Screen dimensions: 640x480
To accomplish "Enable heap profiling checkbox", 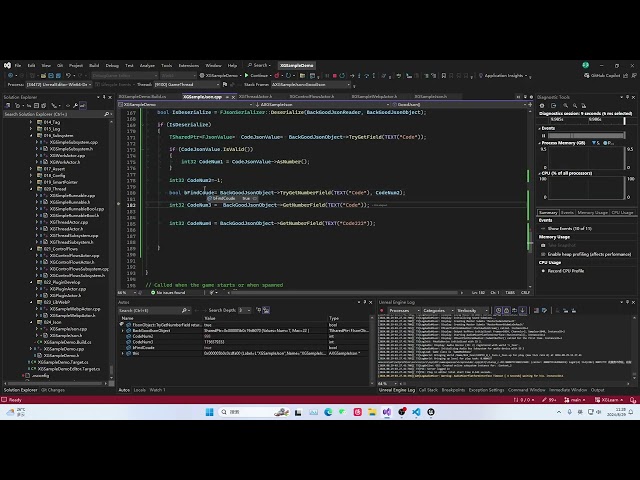I will [543, 254].
